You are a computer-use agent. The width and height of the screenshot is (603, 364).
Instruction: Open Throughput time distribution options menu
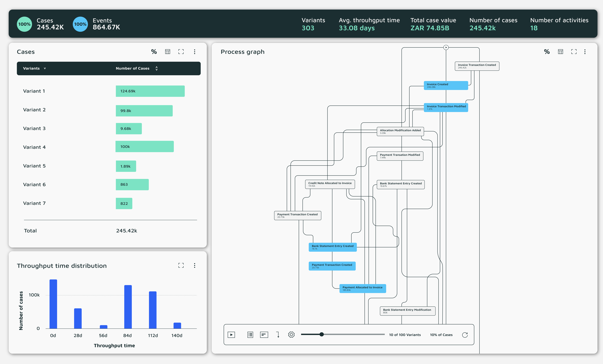195,265
